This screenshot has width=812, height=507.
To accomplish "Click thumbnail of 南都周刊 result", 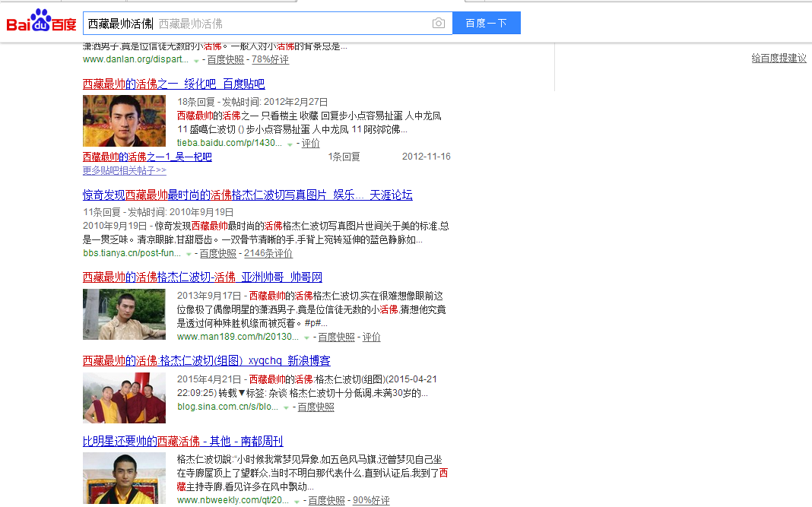I will pos(124,479).
